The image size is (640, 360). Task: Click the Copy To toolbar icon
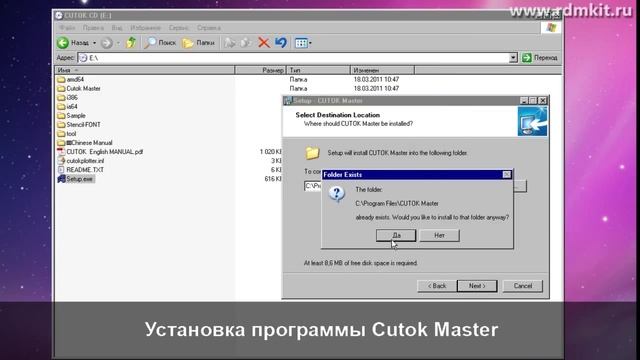pyautogui.click(x=246, y=42)
